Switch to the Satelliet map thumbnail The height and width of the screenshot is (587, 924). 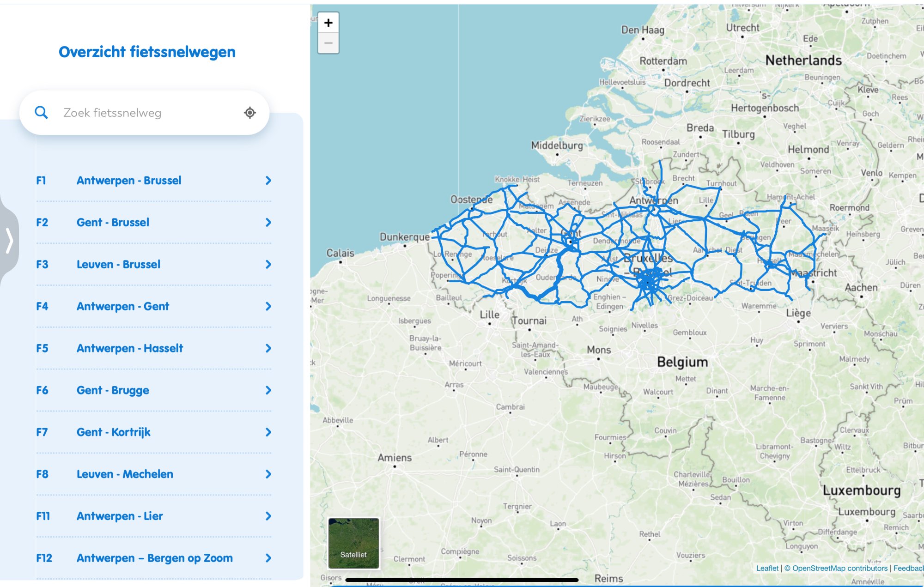tap(353, 543)
